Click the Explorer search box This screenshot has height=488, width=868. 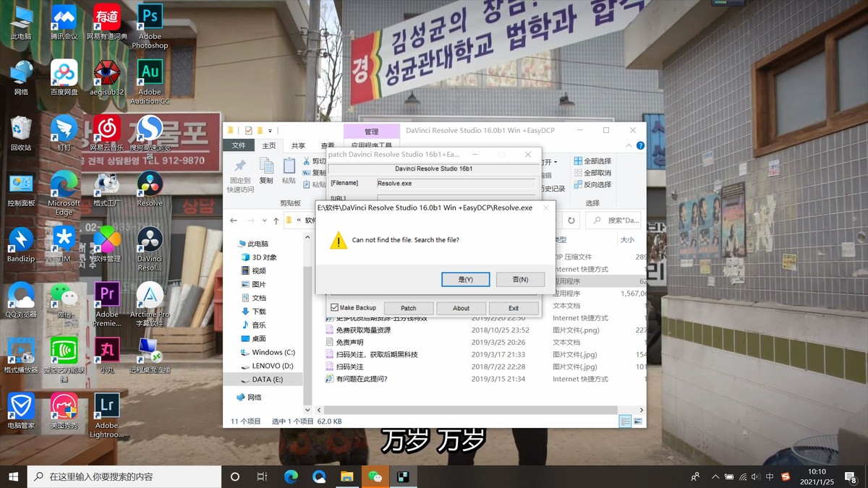[x=613, y=221]
